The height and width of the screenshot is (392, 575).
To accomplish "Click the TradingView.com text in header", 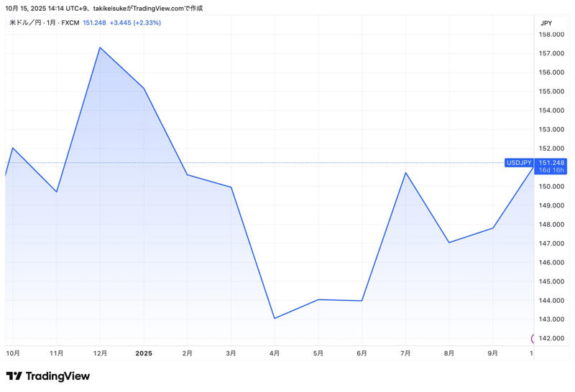I will (x=158, y=8).
